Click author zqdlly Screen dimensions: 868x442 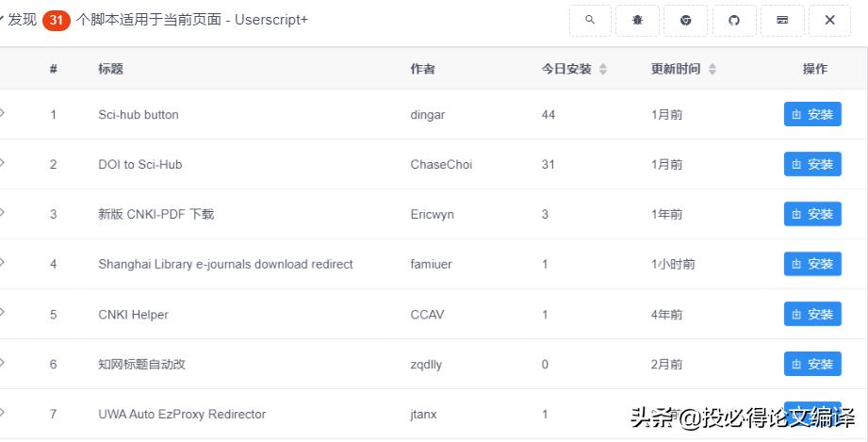pos(426,365)
